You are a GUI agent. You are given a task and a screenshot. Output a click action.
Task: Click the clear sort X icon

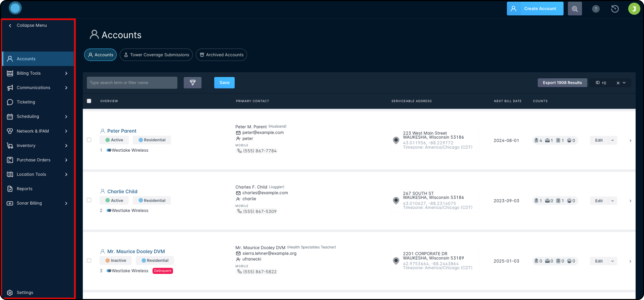coord(618,83)
